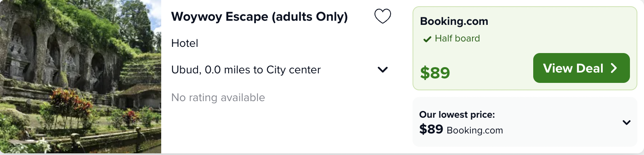The image size is (644, 155).
Task: Open the Woywoy Escape (adults Only) title
Action: (x=259, y=17)
